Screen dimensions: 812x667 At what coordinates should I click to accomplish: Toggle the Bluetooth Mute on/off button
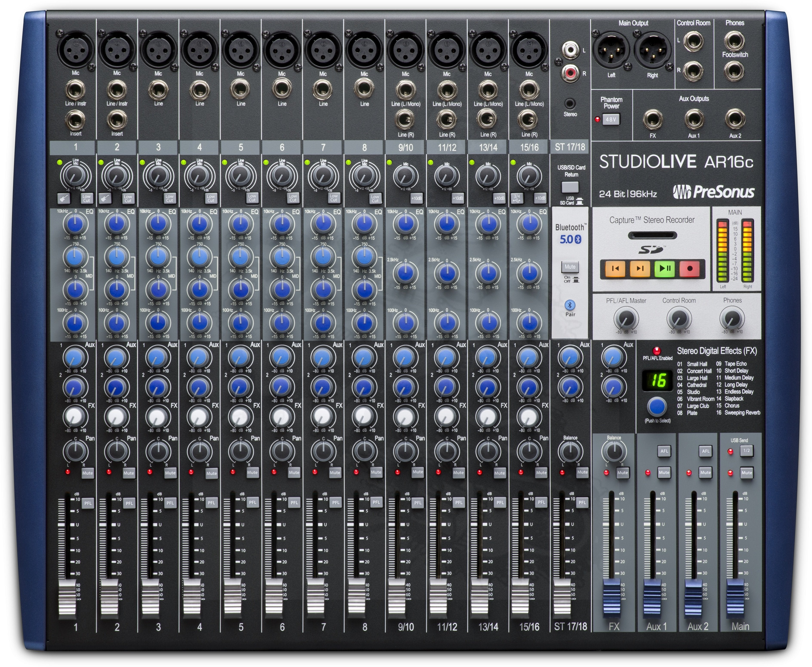[x=570, y=267]
